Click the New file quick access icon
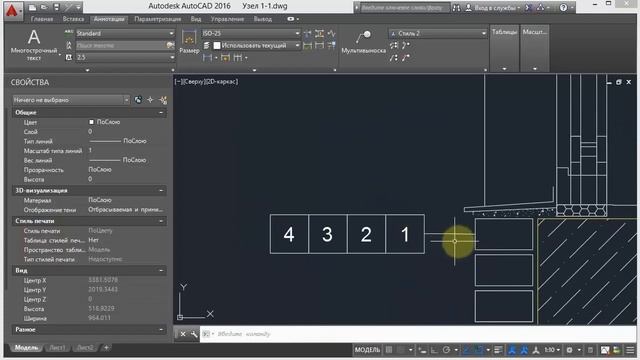Screen dimensions: 640x360 (32, 7)
